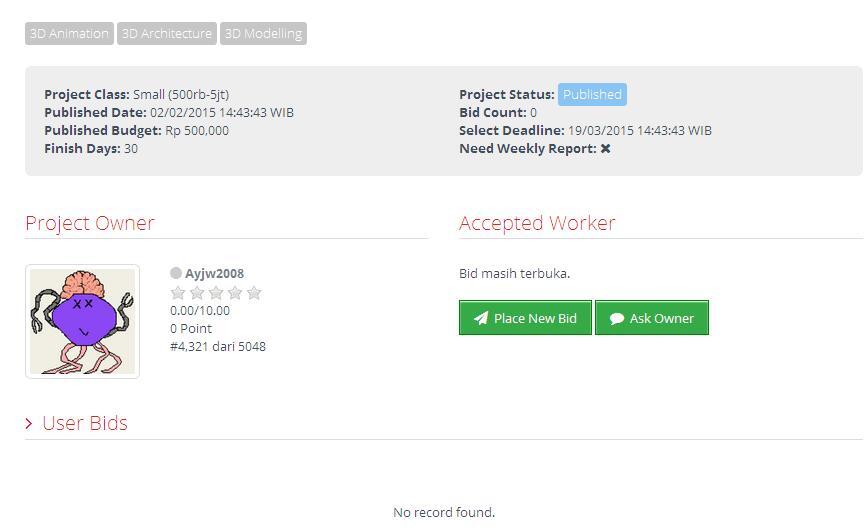Click the paper plane bid icon

481,318
